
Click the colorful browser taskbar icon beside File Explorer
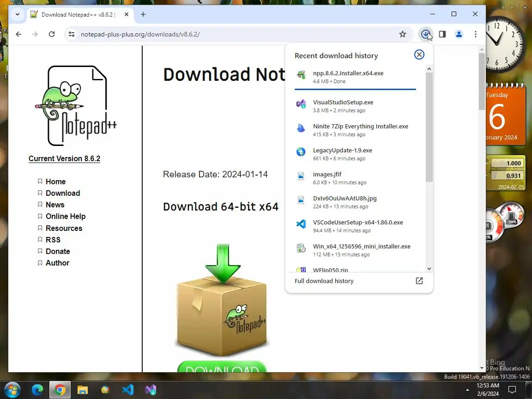pos(105,390)
